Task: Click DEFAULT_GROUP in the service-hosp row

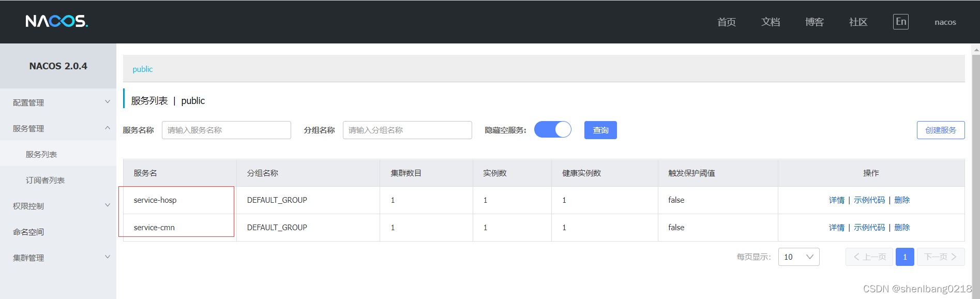Action: [x=277, y=200]
